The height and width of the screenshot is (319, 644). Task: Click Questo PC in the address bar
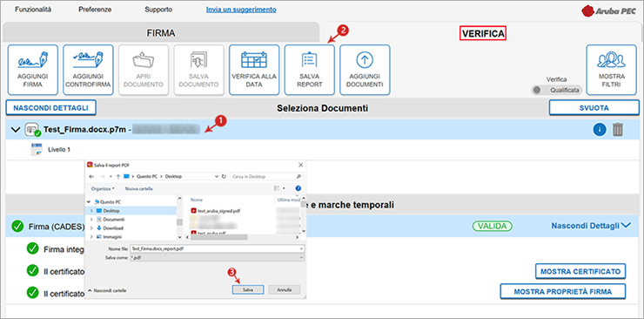pos(146,176)
